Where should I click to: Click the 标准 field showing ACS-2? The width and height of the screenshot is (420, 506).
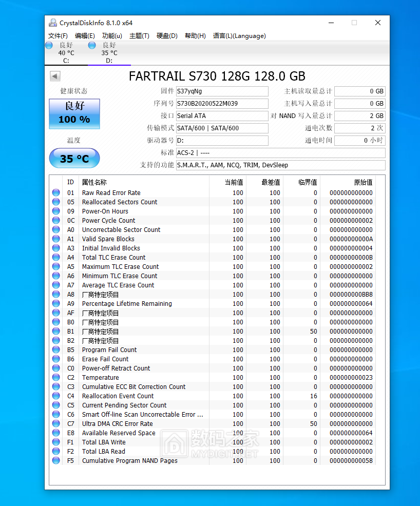pyautogui.click(x=280, y=153)
